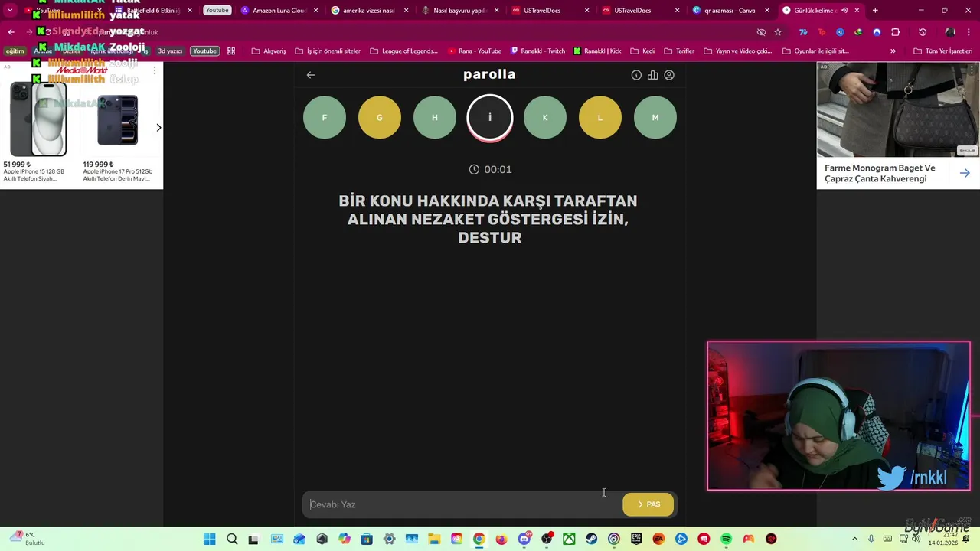The width and height of the screenshot is (980, 551).
Task: Open the League of Legends bookmark folder
Action: 403,51
